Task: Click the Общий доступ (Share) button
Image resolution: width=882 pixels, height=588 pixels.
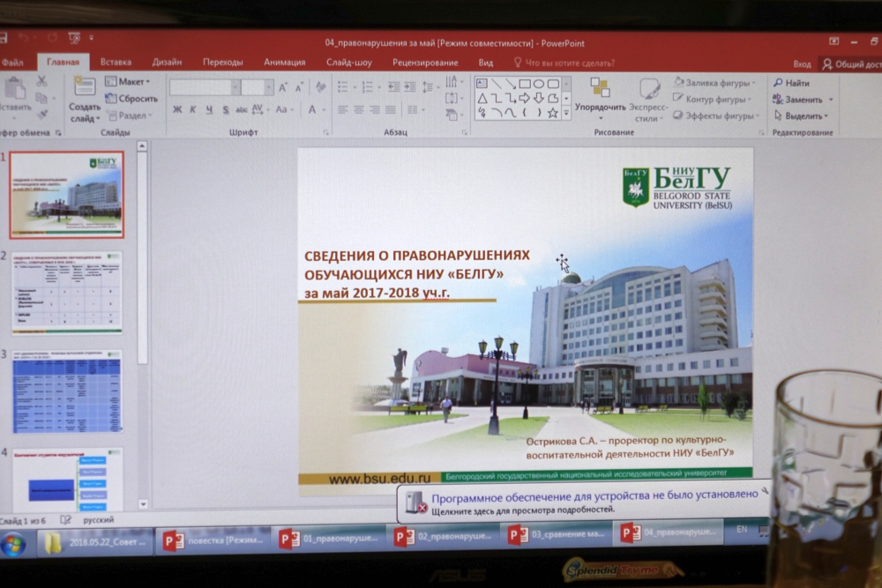Action: [x=851, y=64]
